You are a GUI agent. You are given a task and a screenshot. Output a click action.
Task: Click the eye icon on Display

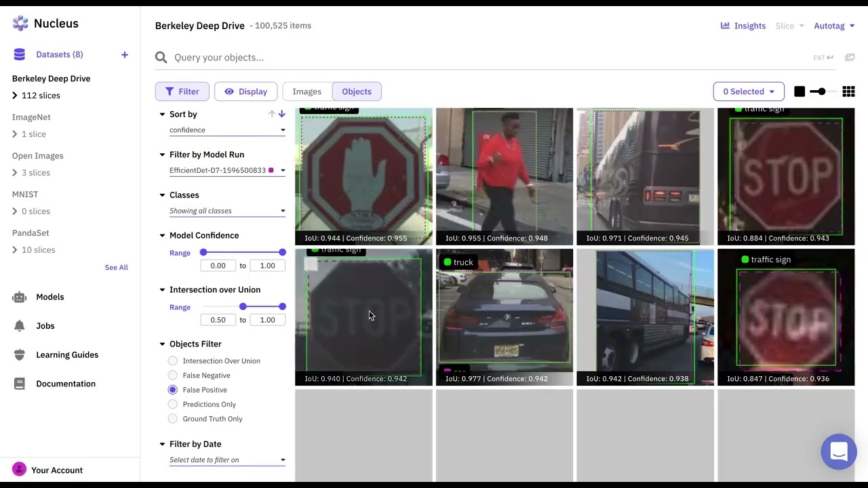click(x=229, y=91)
